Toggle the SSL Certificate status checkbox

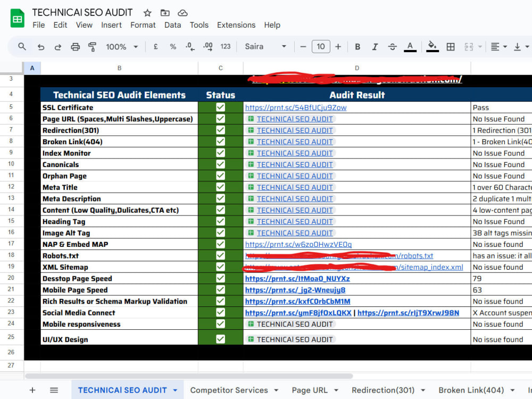click(221, 107)
